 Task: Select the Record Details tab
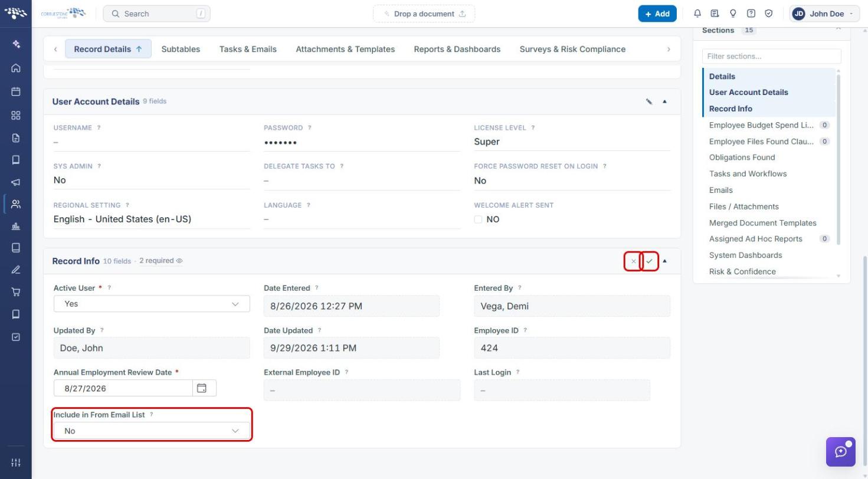(108, 49)
